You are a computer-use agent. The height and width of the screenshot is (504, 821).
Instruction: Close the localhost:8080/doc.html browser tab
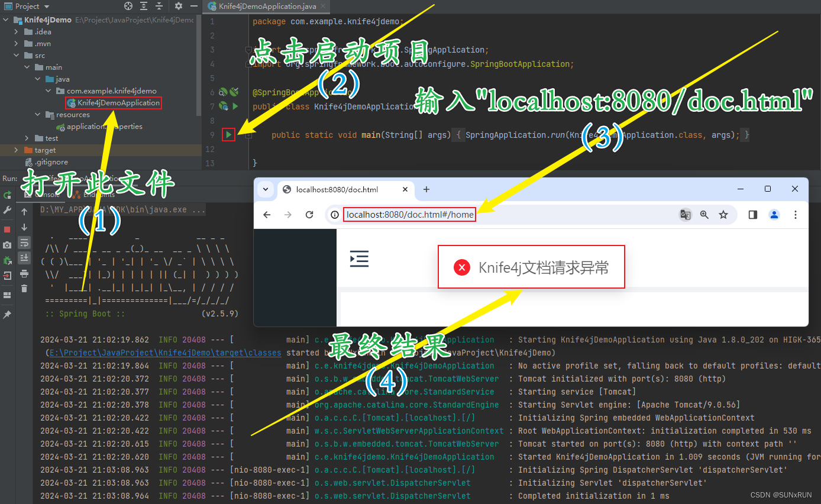[405, 189]
